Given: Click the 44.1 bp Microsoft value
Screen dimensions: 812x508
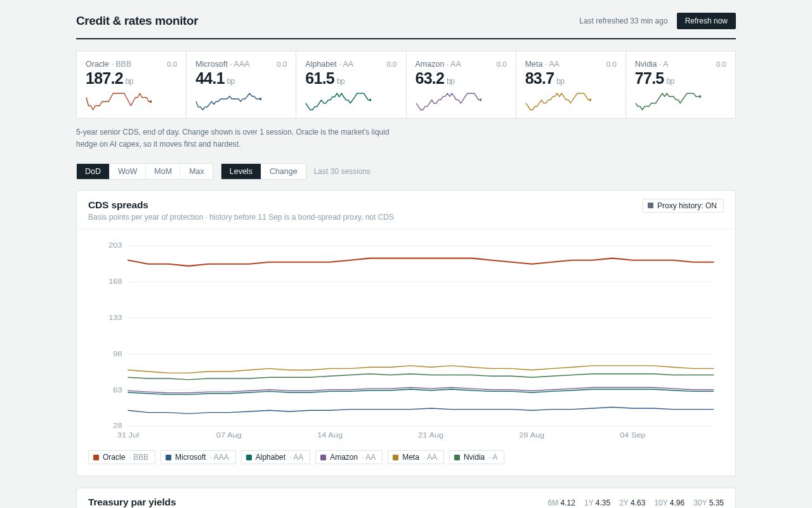Looking at the screenshot, I should [x=215, y=79].
